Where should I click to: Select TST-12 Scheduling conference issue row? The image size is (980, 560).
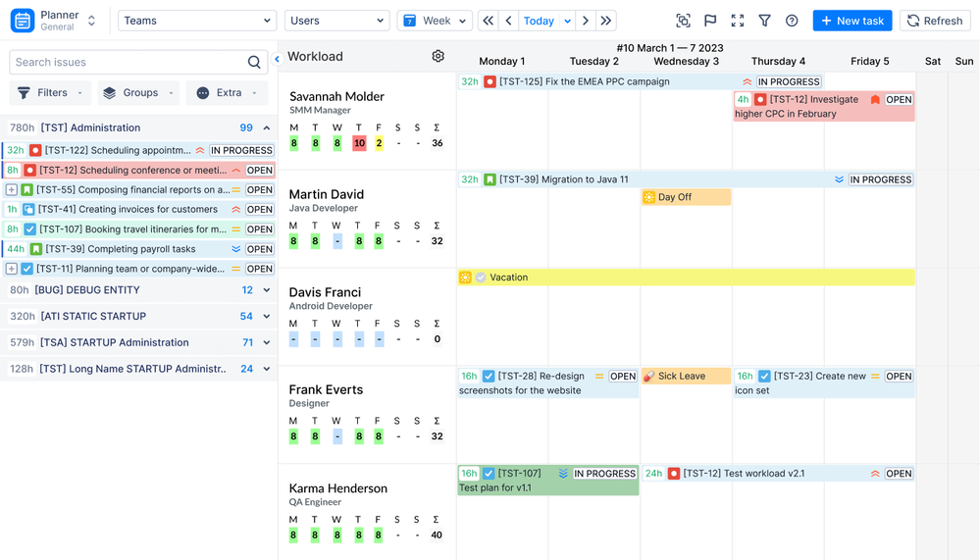point(138,170)
